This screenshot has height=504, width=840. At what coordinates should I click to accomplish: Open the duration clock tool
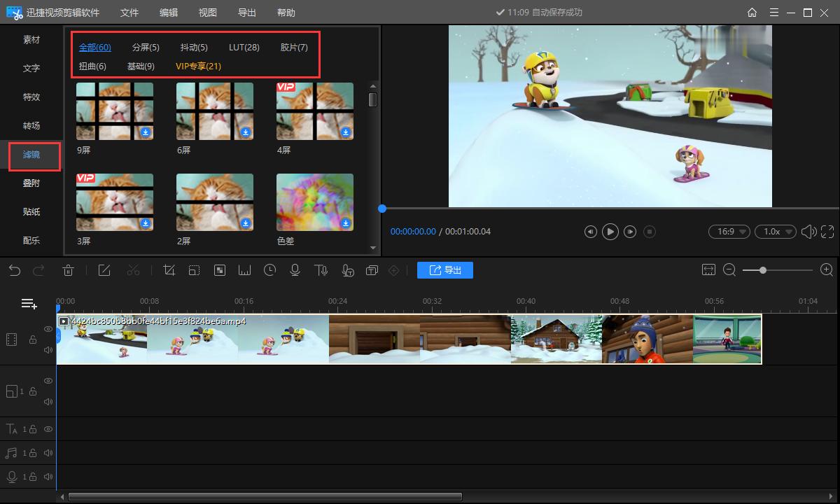point(269,270)
